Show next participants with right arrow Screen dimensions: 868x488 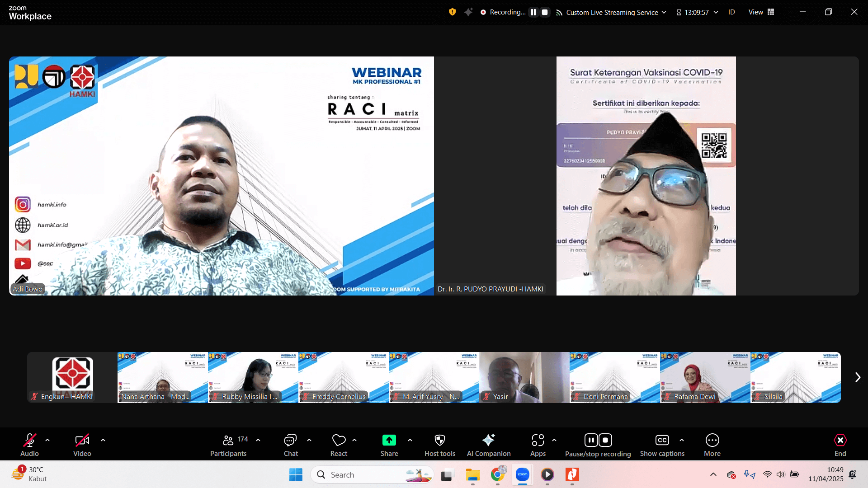857,377
